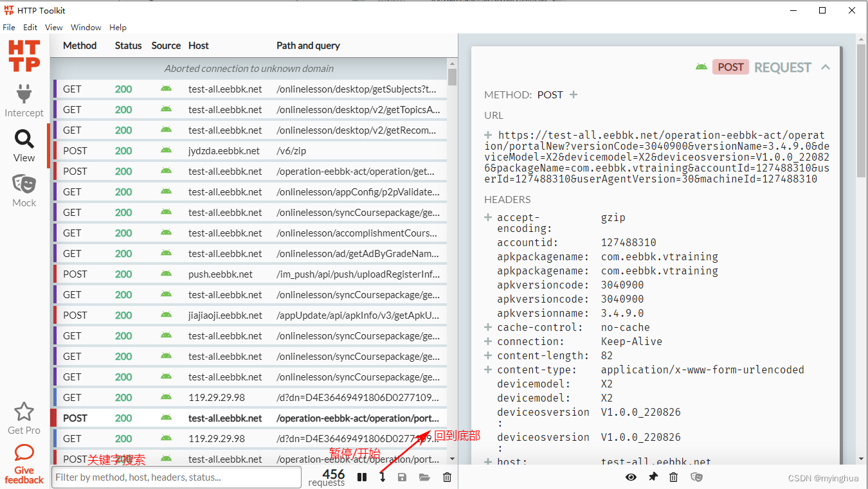Expand content-length header info
The height and width of the screenshot is (489, 868).
tap(488, 355)
